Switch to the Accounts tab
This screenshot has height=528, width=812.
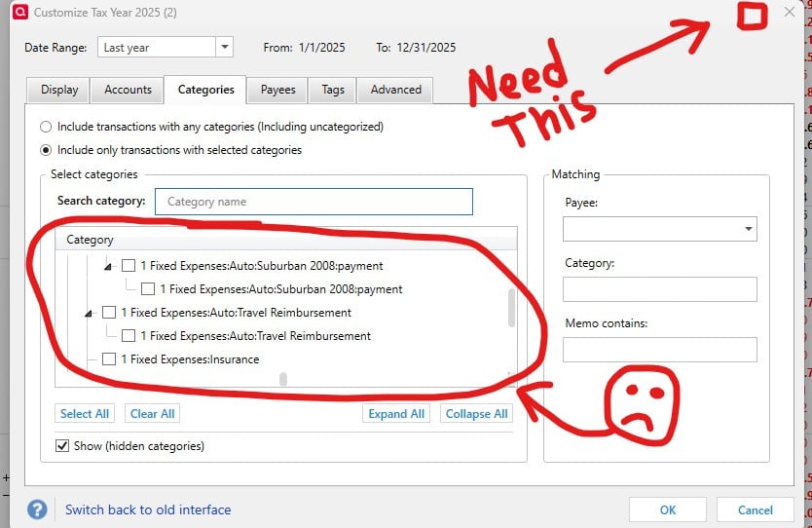(x=128, y=90)
